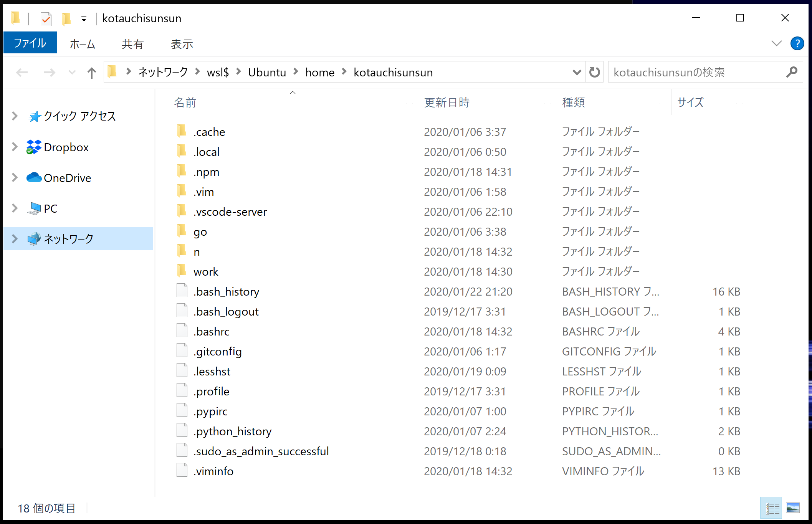The height and width of the screenshot is (524, 812).
Task: Expand the Quick Access tree node
Action: pyautogui.click(x=15, y=116)
